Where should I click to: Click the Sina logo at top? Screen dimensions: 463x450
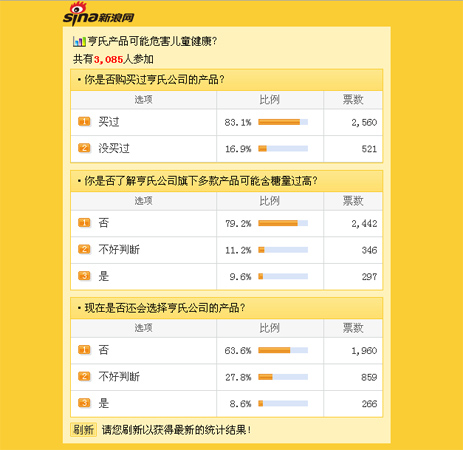coord(99,14)
